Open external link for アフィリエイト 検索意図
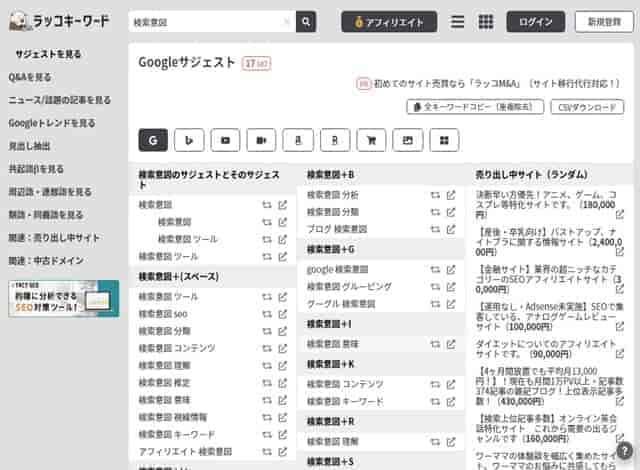The image size is (640, 470). click(282, 452)
